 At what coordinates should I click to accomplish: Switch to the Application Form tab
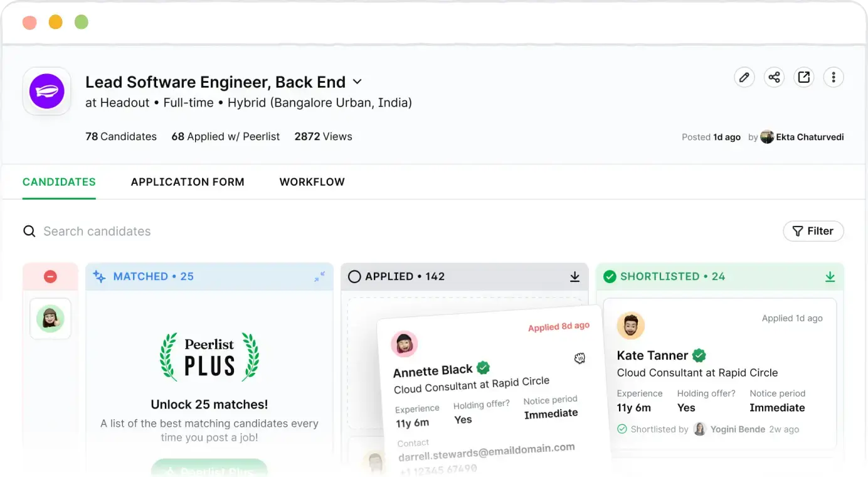(188, 181)
